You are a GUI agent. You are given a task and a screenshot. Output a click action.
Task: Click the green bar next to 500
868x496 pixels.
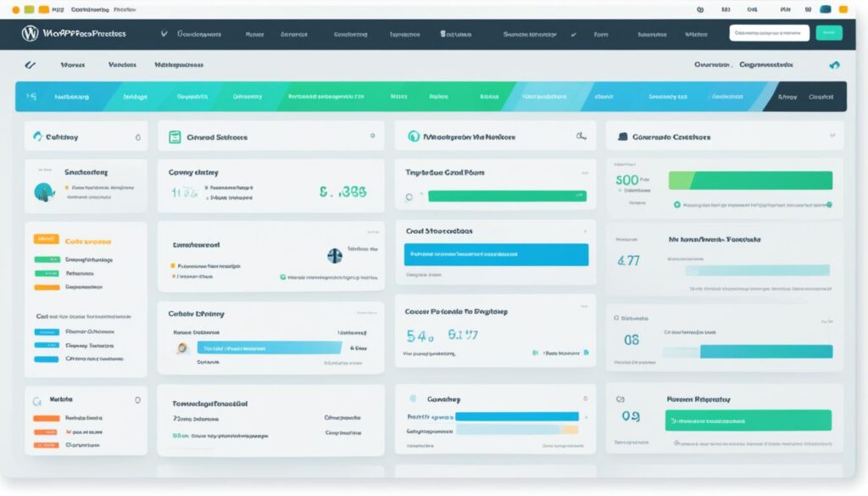click(750, 181)
